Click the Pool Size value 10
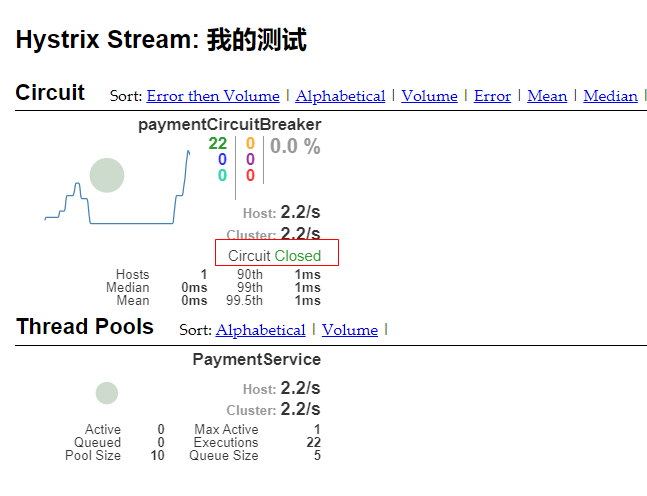The width and height of the screenshot is (647, 496). coord(158,456)
